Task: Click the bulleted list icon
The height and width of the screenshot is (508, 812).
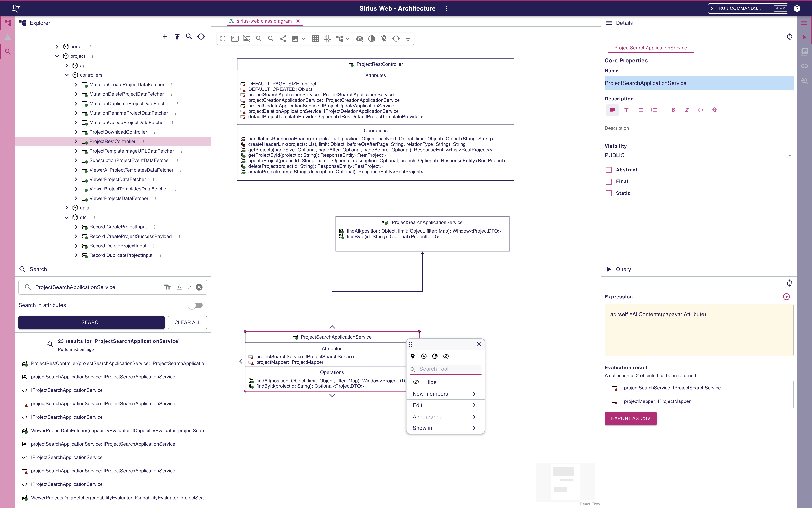Action: pos(640,110)
